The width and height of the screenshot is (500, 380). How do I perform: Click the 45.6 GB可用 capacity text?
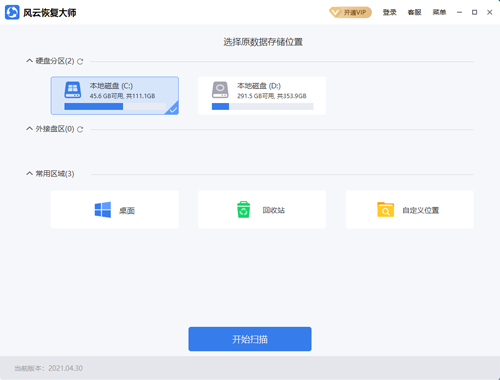click(x=122, y=96)
